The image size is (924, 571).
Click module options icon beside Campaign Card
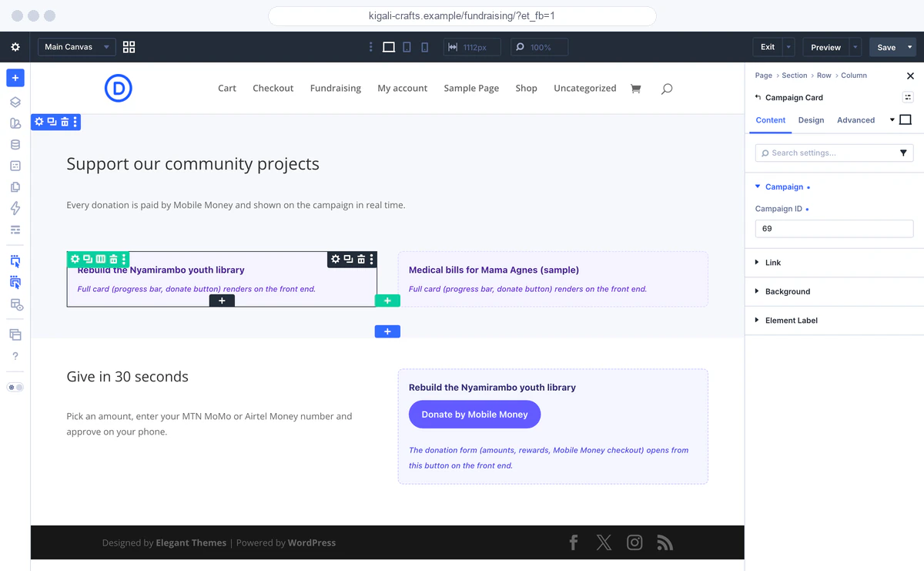(x=908, y=97)
